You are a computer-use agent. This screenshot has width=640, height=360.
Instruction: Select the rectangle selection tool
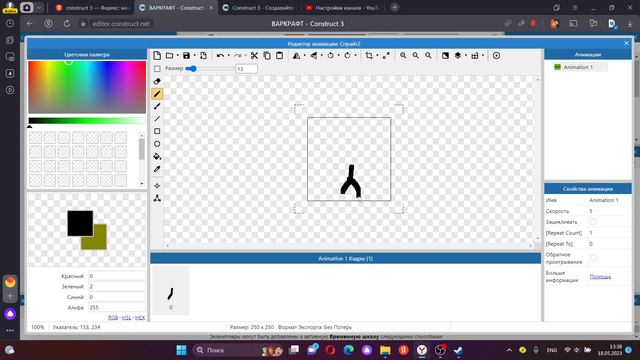click(157, 69)
